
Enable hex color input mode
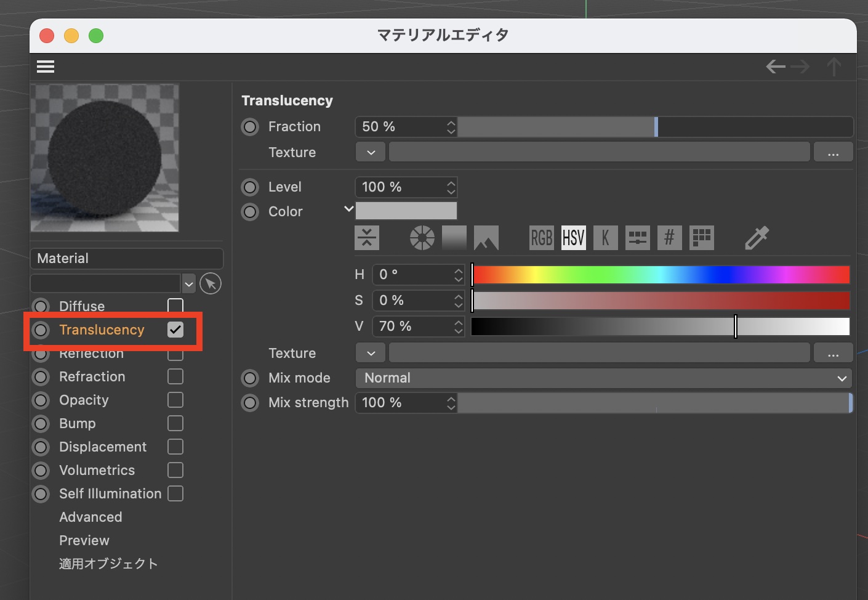tap(669, 238)
